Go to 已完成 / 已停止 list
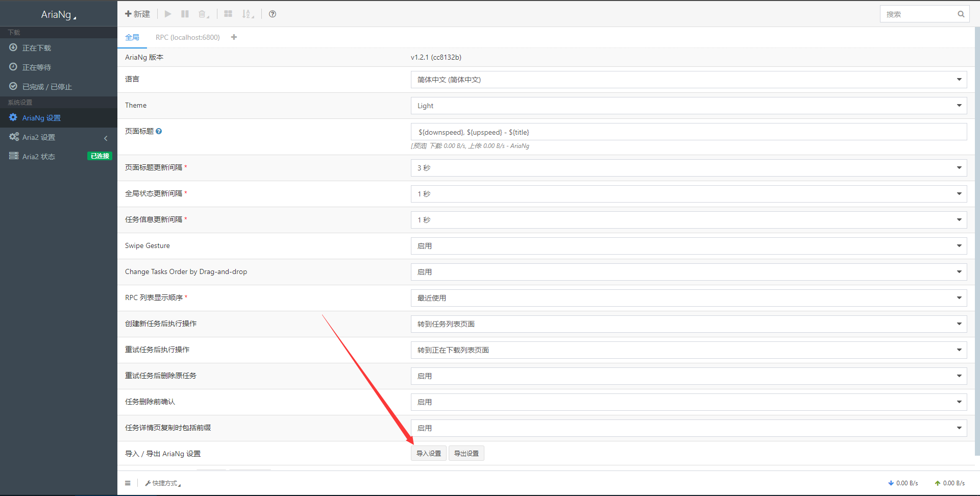Viewport: 980px width, 496px height. (x=59, y=86)
